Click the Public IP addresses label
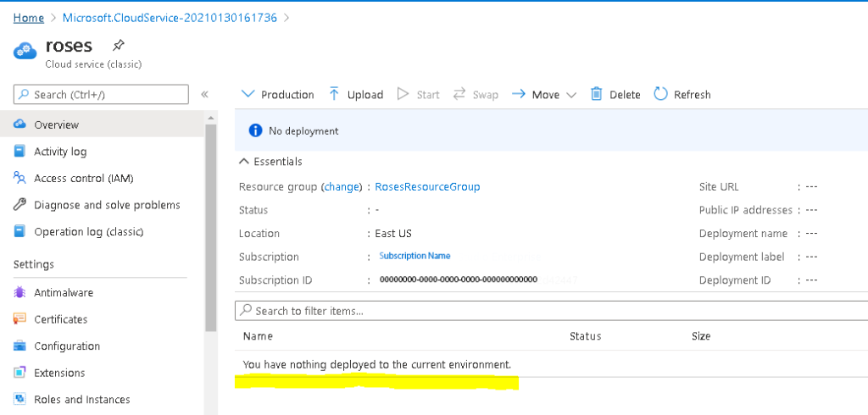Viewport: 868px width, 415px height. click(746, 210)
